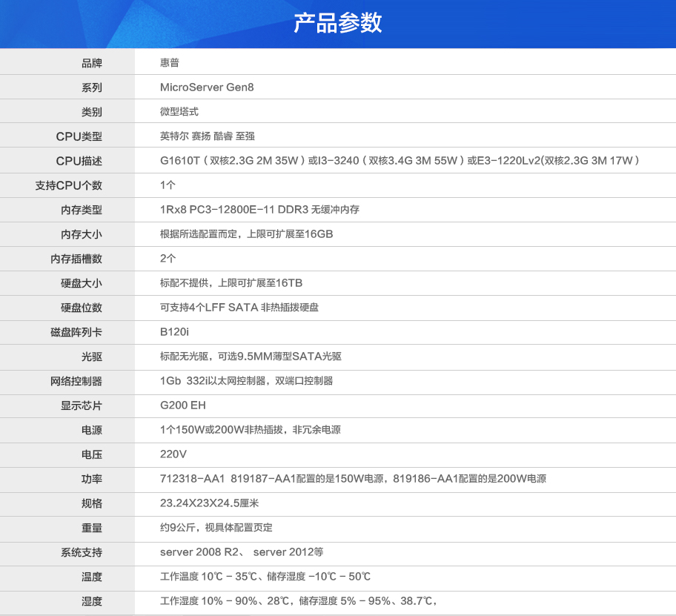Select the 电源 row label

click(x=91, y=430)
